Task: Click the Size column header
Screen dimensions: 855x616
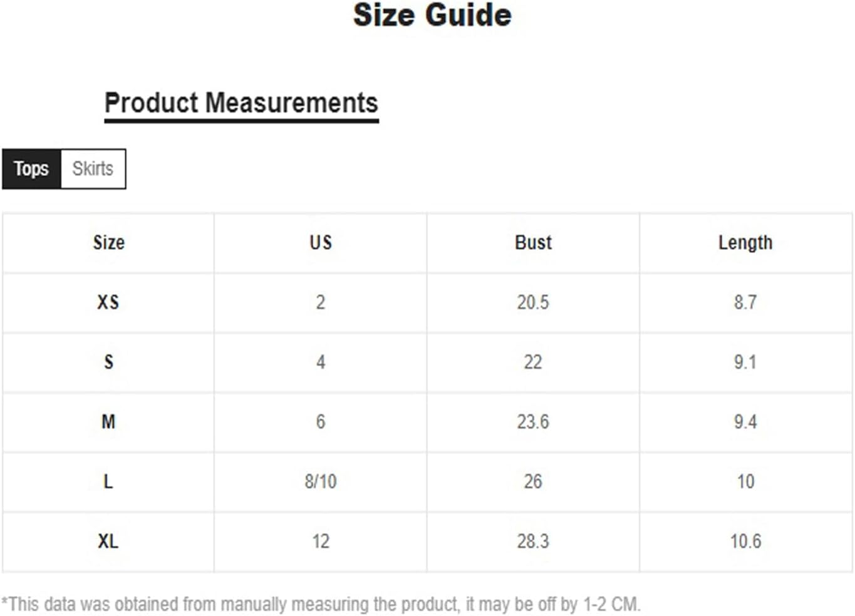Action: click(108, 242)
